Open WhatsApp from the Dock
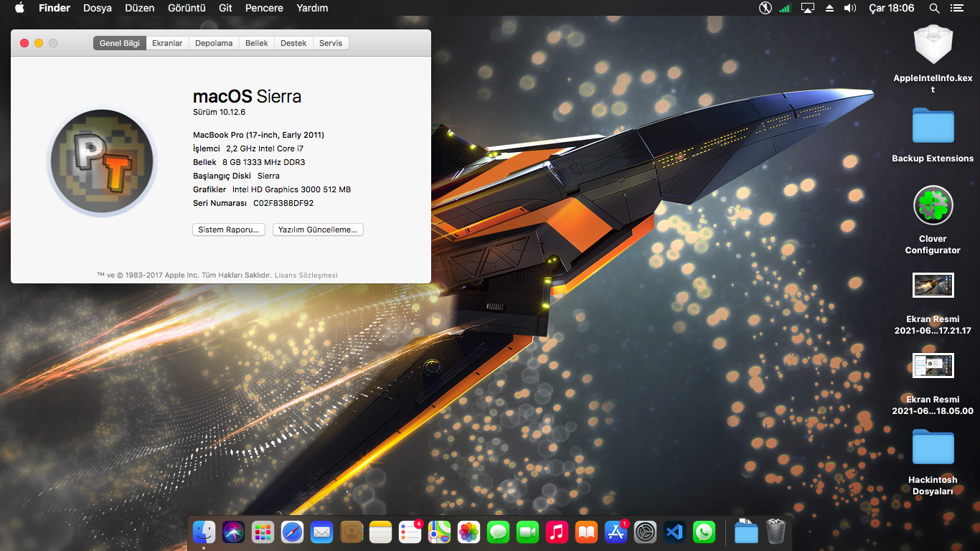This screenshot has height=551, width=980. click(x=704, y=532)
